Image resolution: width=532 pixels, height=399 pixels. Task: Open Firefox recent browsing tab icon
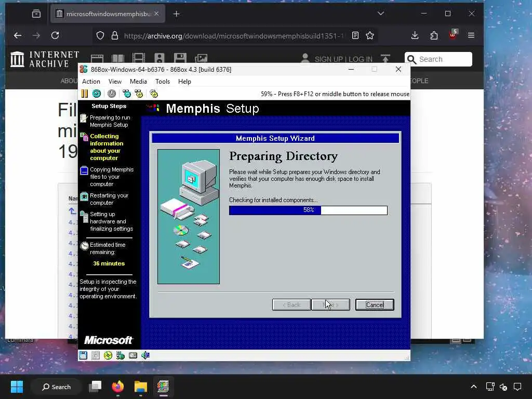36,14
